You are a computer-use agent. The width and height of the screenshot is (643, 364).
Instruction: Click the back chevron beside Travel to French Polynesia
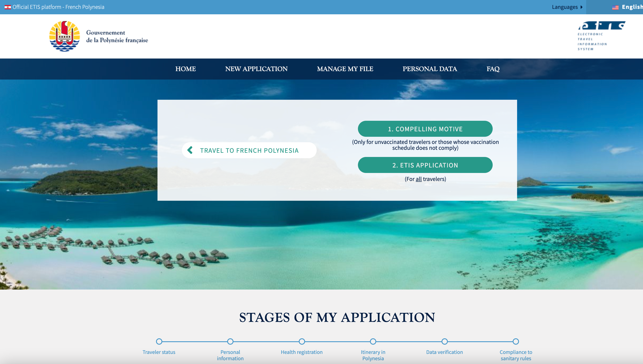pos(190,150)
